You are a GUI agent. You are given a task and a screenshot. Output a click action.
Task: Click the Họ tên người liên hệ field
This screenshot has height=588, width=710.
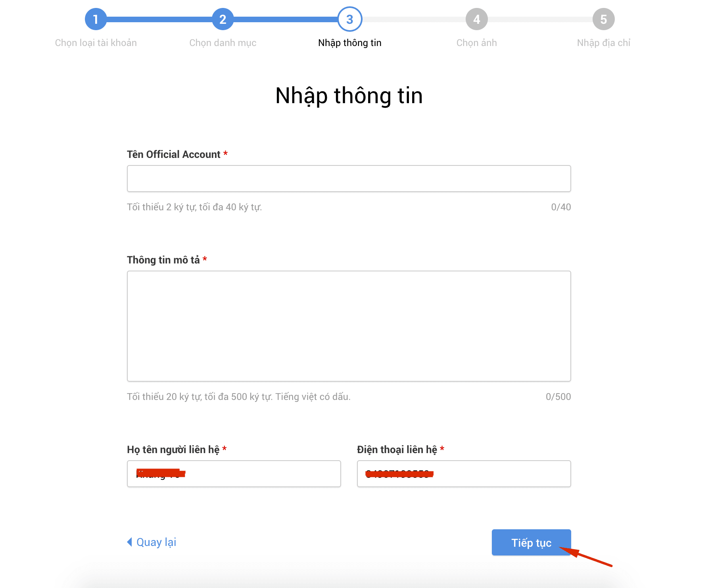pyautogui.click(x=234, y=474)
